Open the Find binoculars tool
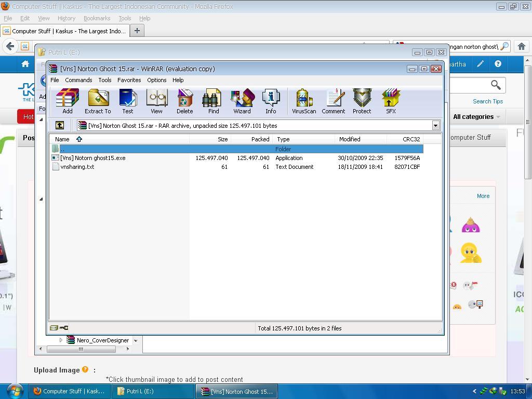532x399 pixels. tap(213, 101)
